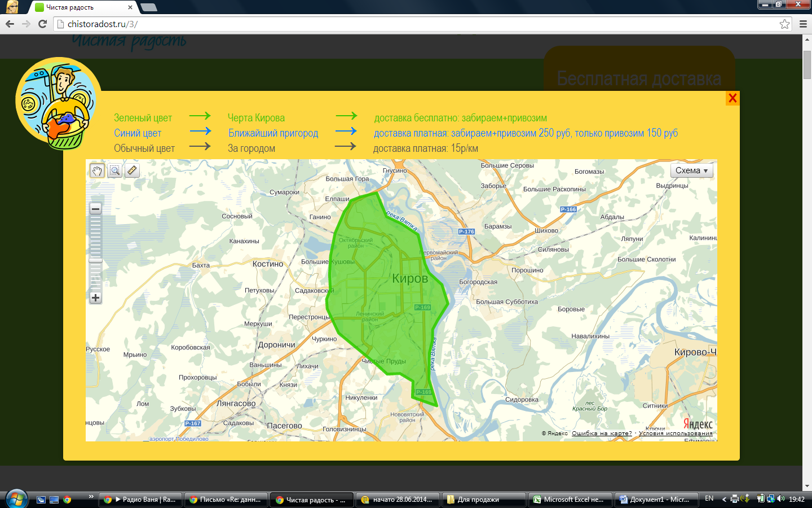Screen dimensions: 812x508
Task: Bookmark the page with star icon
Action: coord(784,24)
